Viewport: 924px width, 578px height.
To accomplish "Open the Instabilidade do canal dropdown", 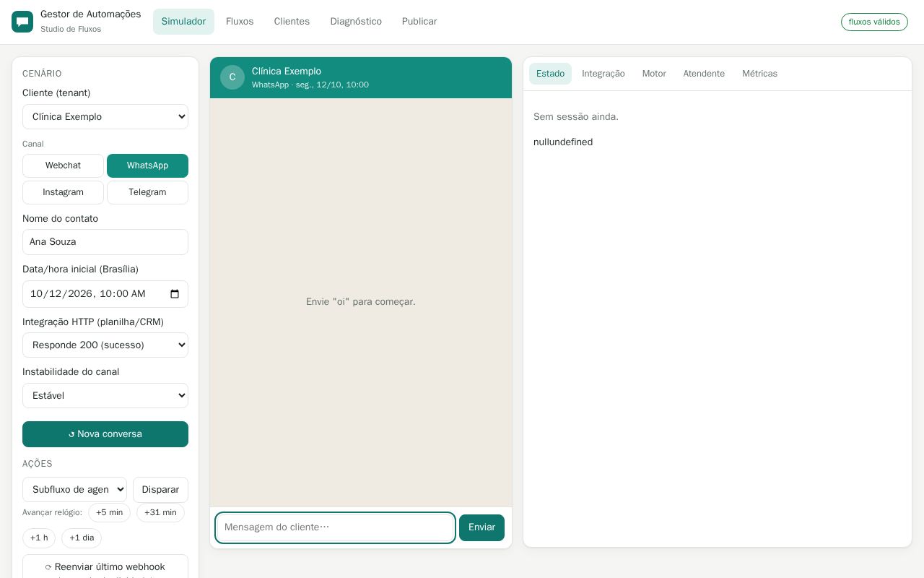I will (105, 396).
